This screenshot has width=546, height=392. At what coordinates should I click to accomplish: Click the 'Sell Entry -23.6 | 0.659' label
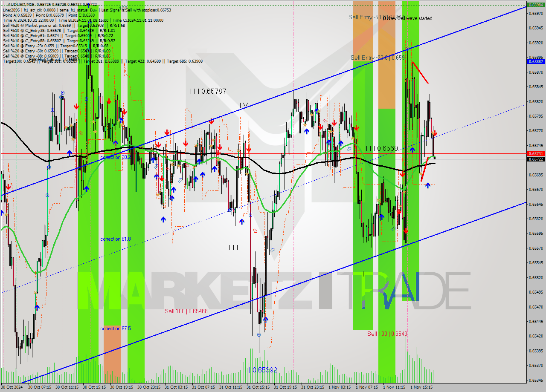point(377,58)
